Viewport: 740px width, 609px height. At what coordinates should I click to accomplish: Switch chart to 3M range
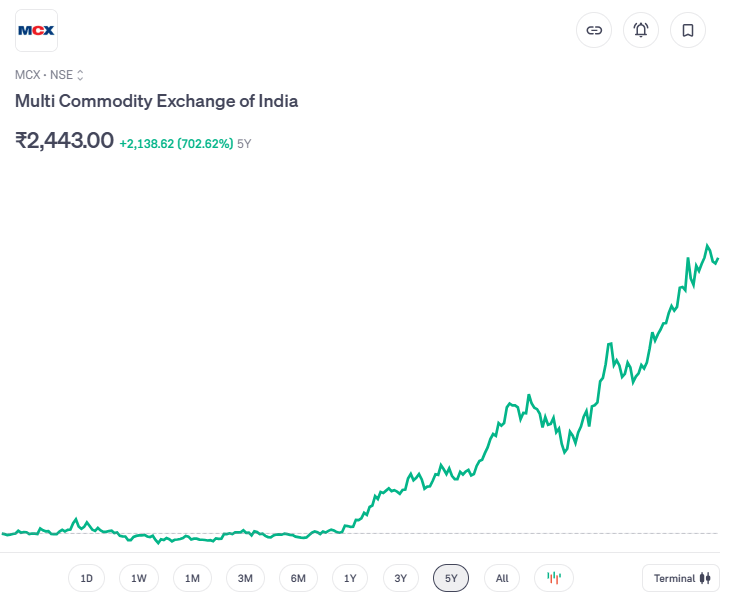pyautogui.click(x=245, y=578)
